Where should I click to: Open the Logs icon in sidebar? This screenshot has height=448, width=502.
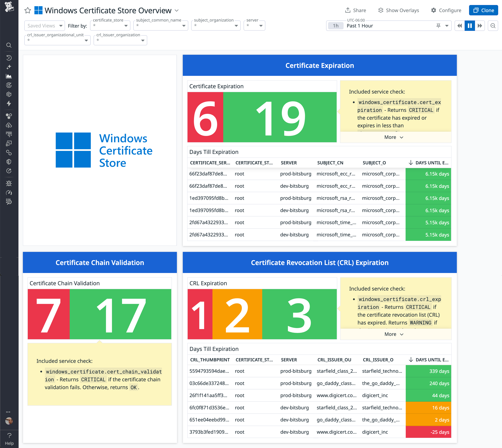click(9, 134)
